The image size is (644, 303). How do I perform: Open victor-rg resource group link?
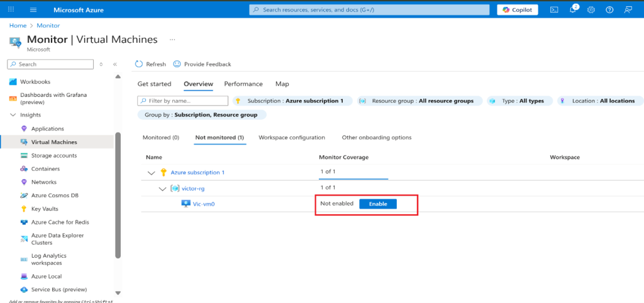(x=193, y=188)
